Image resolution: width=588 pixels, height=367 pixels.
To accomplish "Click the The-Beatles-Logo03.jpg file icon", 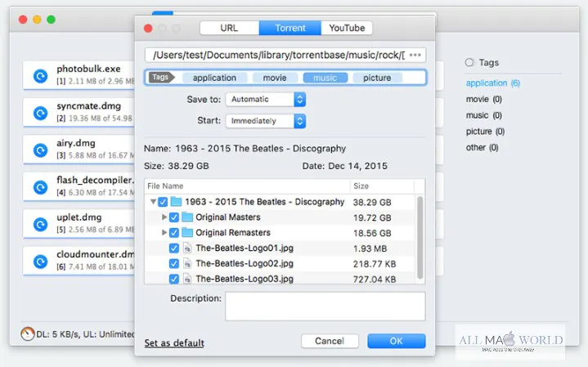I will click(187, 279).
